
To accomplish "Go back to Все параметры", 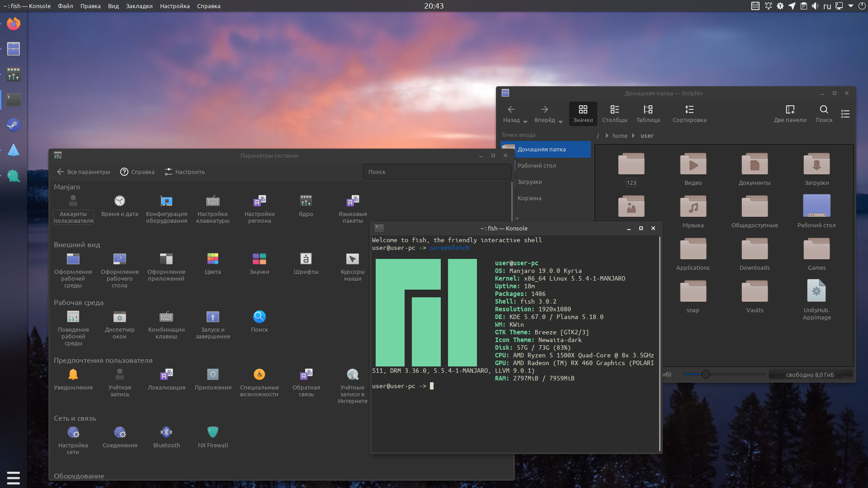I will point(84,172).
